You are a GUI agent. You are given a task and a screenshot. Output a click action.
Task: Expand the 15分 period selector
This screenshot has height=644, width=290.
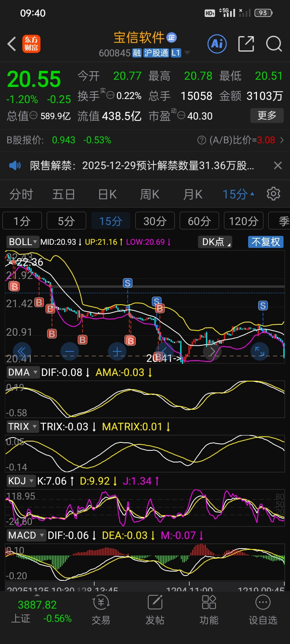point(239,194)
